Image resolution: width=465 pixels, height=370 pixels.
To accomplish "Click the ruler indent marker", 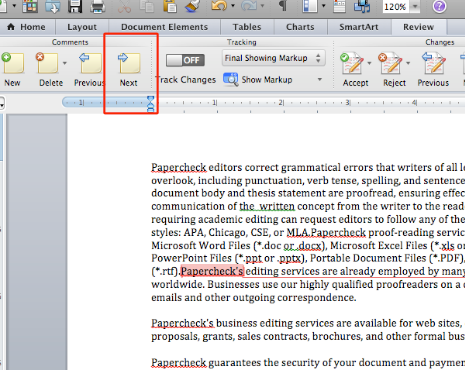I will point(151,103).
